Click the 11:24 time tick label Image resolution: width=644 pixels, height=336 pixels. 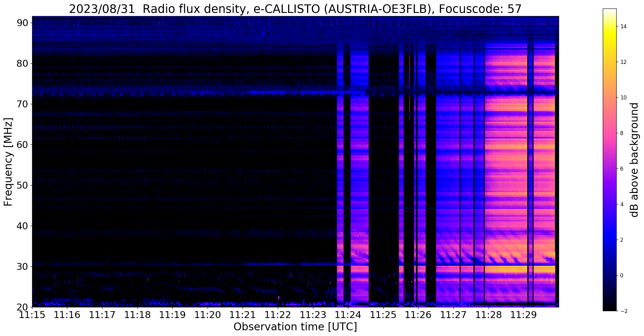[x=348, y=315]
